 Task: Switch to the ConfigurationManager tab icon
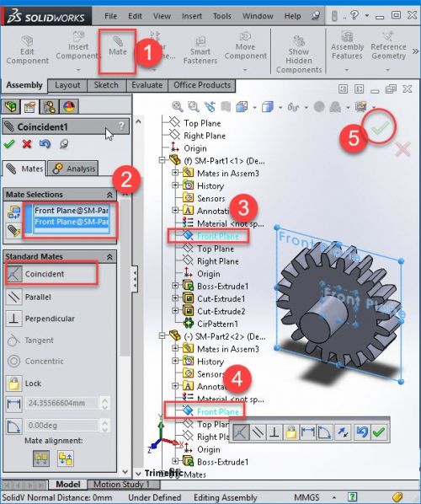49,106
